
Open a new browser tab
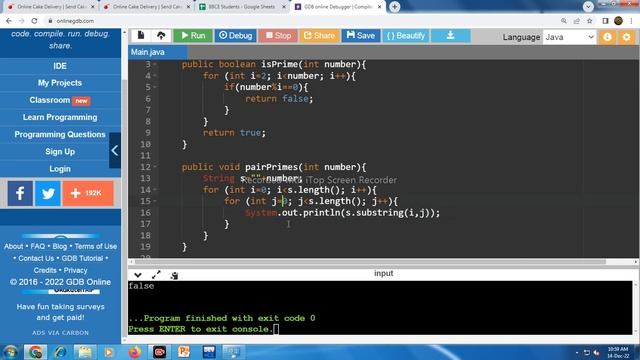click(394, 7)
